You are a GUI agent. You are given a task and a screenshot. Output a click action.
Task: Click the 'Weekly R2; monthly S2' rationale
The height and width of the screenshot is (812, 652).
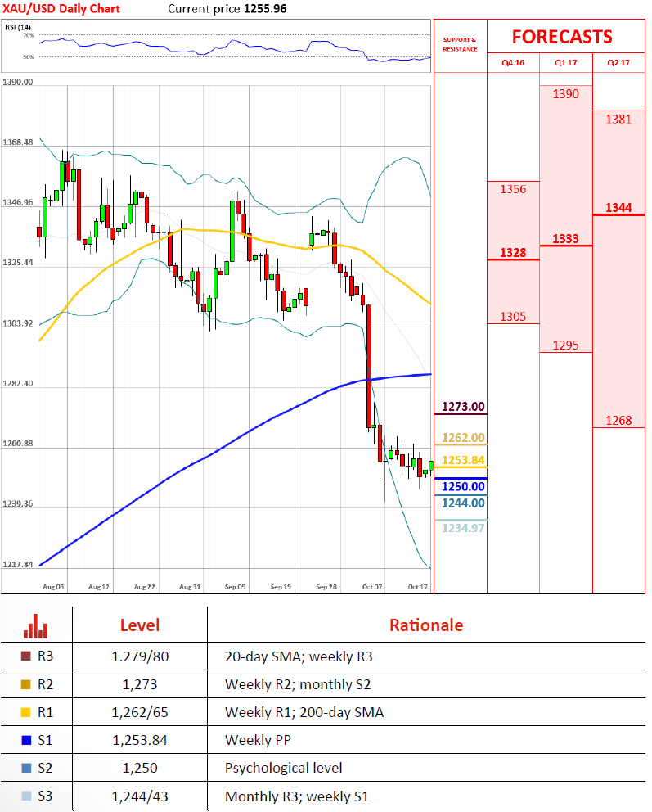coord(298,684)
